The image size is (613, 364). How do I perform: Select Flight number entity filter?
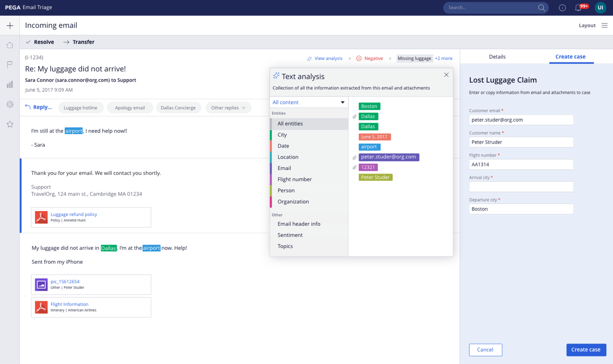[x=295, y=179]
